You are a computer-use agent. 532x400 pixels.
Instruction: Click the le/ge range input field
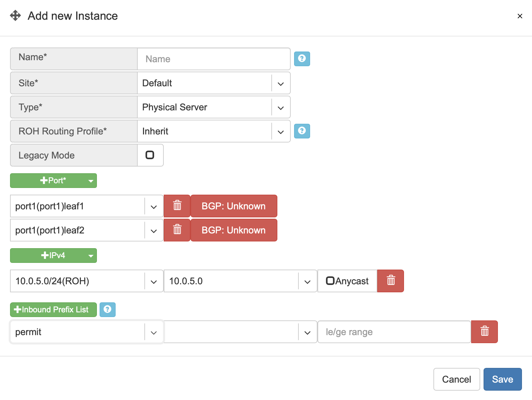tap(394, 332)
